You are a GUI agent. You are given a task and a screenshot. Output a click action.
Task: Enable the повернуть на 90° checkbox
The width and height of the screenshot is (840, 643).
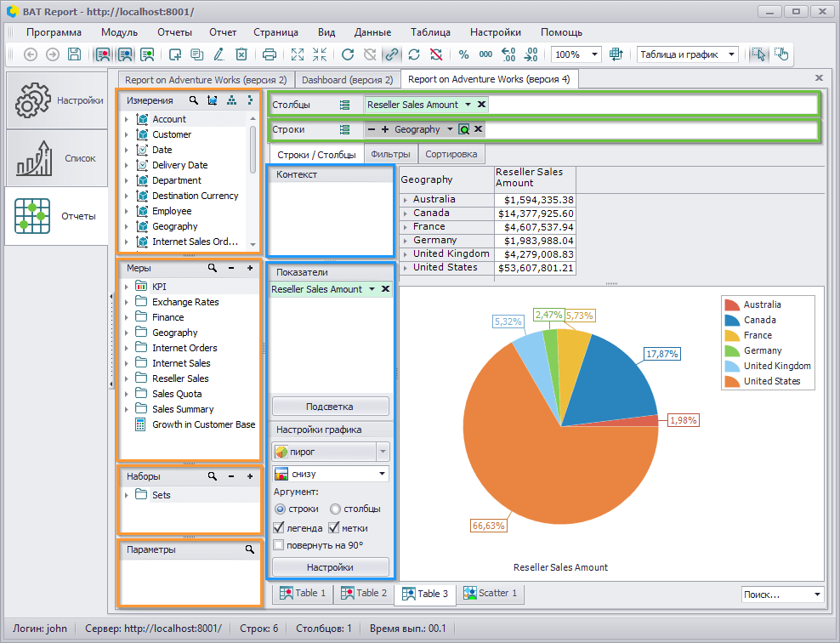[x=279, y=545]
